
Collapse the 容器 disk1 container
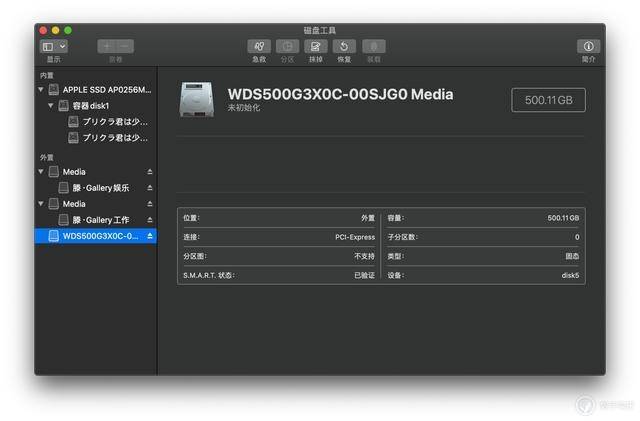pos(51,106)
